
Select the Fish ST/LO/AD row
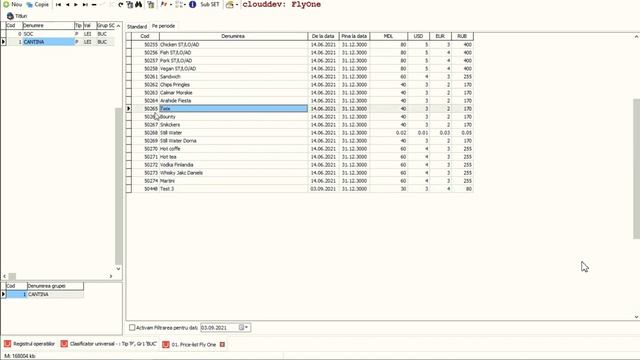click(x=300, y=53)
